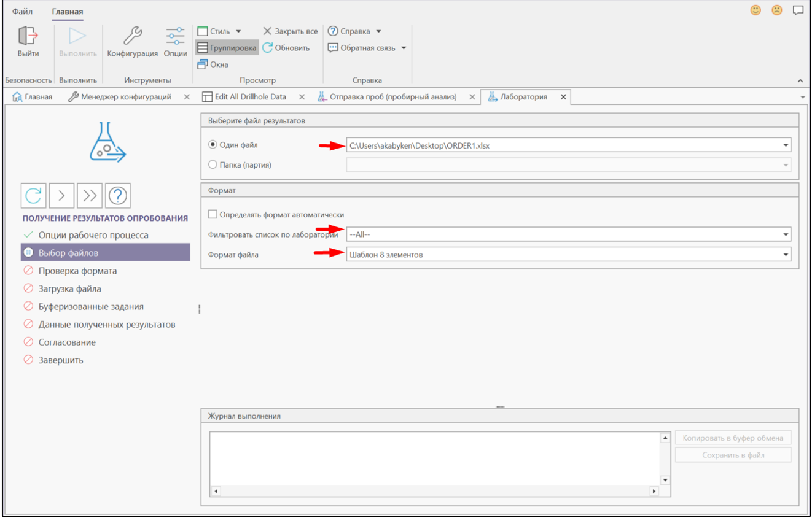Image resolution: width=812 pixels, height=518 pixels.
Task: Click the single-arrow next step button
Action: 61,196
